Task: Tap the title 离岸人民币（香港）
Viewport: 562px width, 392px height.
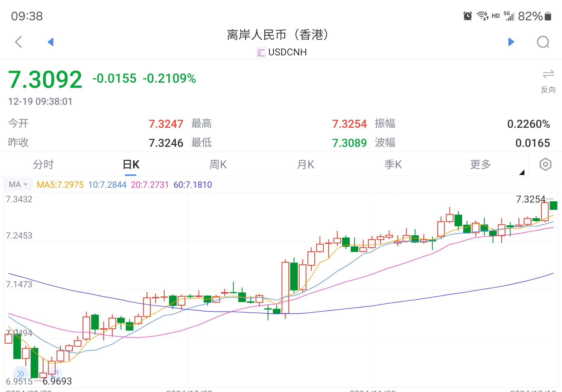Action: (277, 35)
